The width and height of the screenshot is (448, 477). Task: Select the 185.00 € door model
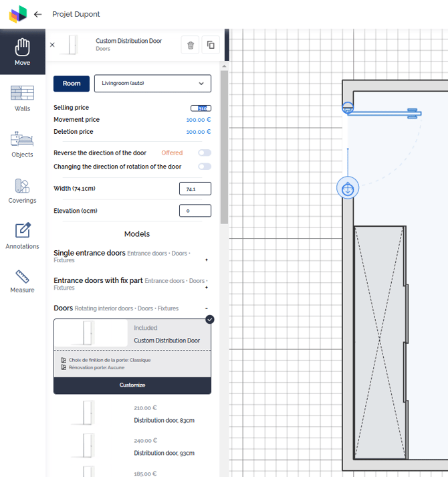pos(132,471)
